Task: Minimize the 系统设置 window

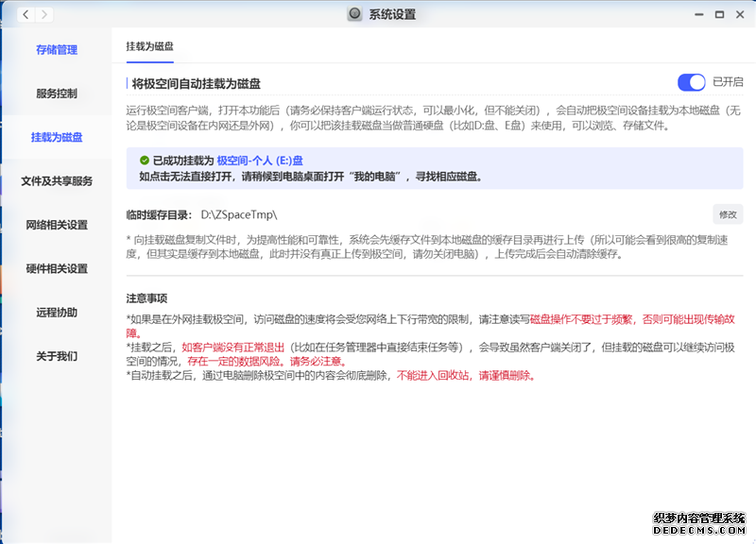Action: pos(699,14)
